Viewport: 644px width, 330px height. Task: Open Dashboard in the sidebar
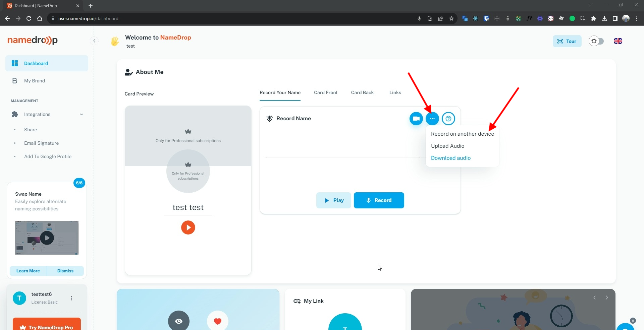pos(47,63)
